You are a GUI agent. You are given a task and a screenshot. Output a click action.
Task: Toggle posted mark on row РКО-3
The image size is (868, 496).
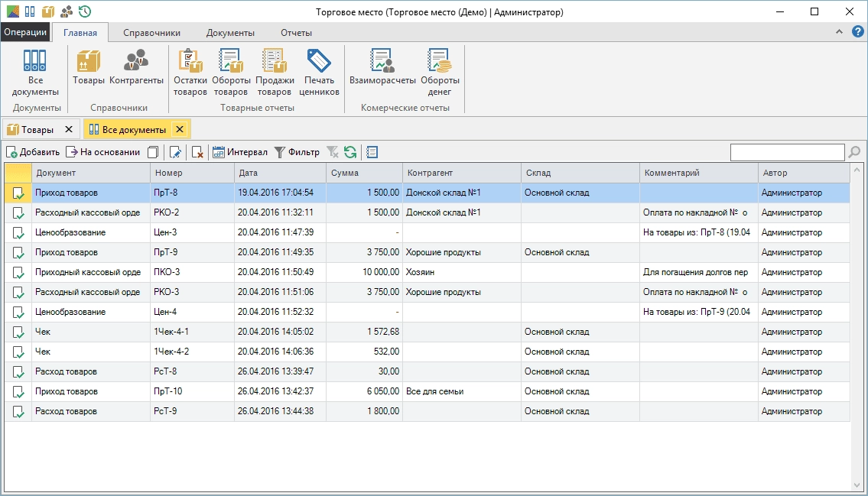tap(18, 293)
